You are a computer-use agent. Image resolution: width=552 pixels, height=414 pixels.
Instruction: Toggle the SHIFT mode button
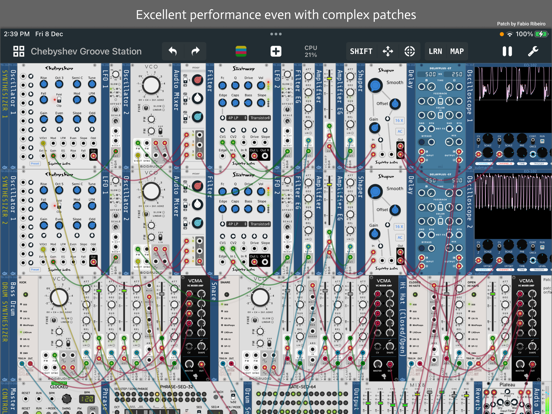361,51
